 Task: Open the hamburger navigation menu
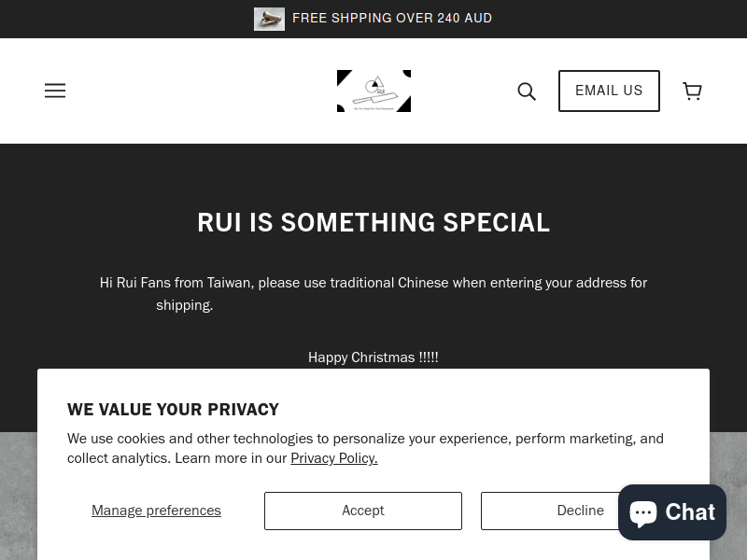55,91
